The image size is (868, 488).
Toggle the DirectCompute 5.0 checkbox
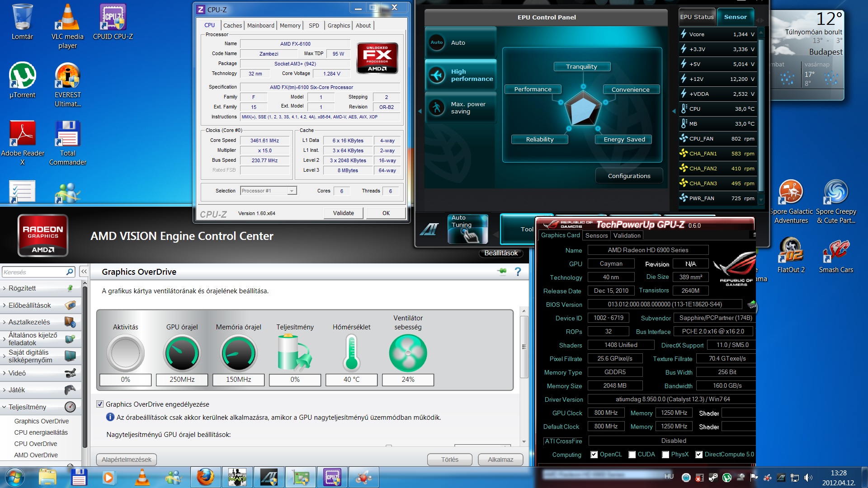[x=699, y=455]
